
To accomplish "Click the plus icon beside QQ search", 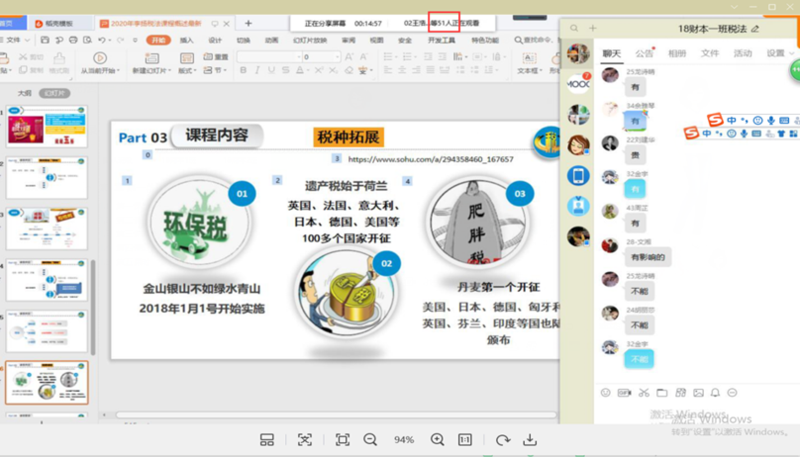I will 592,28.
